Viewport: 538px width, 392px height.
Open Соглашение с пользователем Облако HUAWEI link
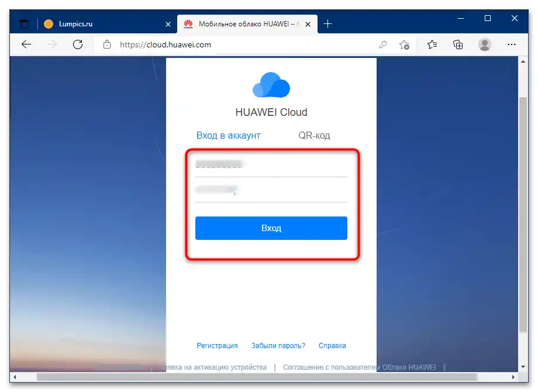coord(359,367)
